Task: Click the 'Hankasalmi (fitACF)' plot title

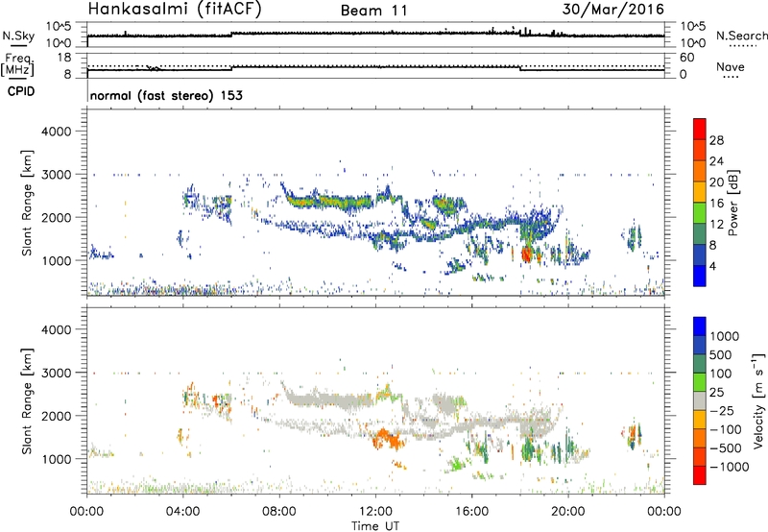Action: click(x=175, y=10)
